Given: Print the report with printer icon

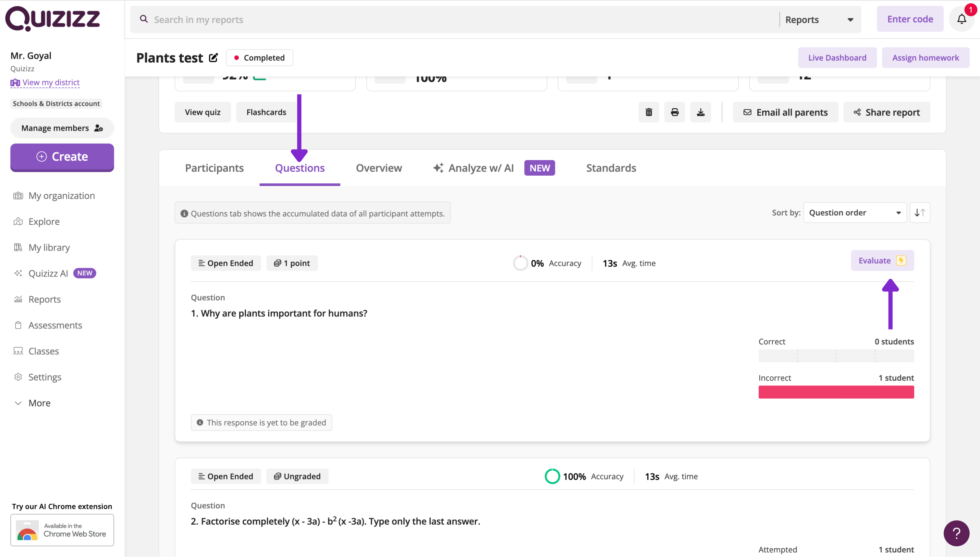Looking at the screenshot, I should 675,112.
